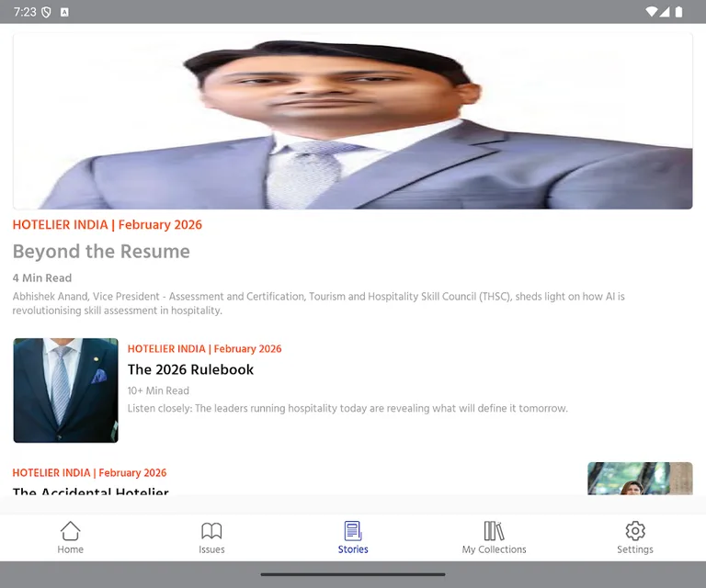Tap 'HOTELIER INDIA | February 2026' above Beyond the Resume

click(108, 224)
